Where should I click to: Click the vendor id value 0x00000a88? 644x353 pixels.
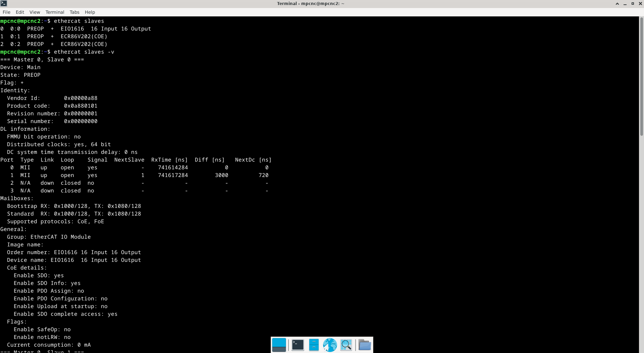coord(81,98)
